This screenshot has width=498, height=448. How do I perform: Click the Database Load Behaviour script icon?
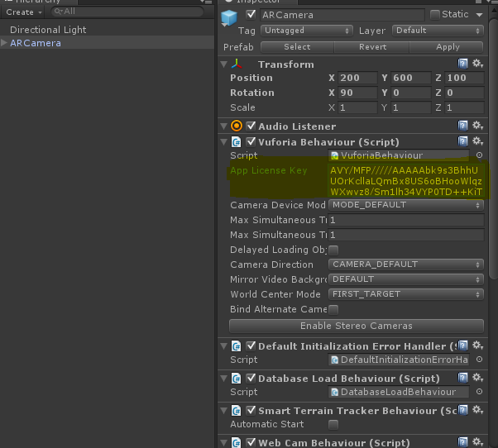click(237, 379)
